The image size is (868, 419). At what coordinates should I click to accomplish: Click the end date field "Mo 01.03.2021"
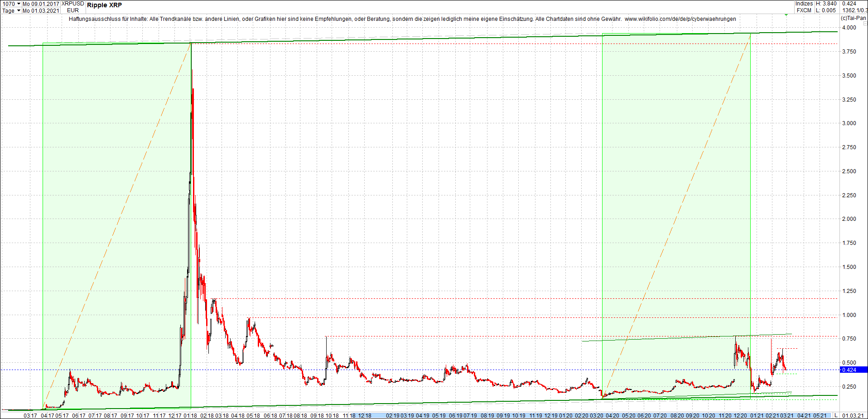pyautogui.click(x=40, y=10)
